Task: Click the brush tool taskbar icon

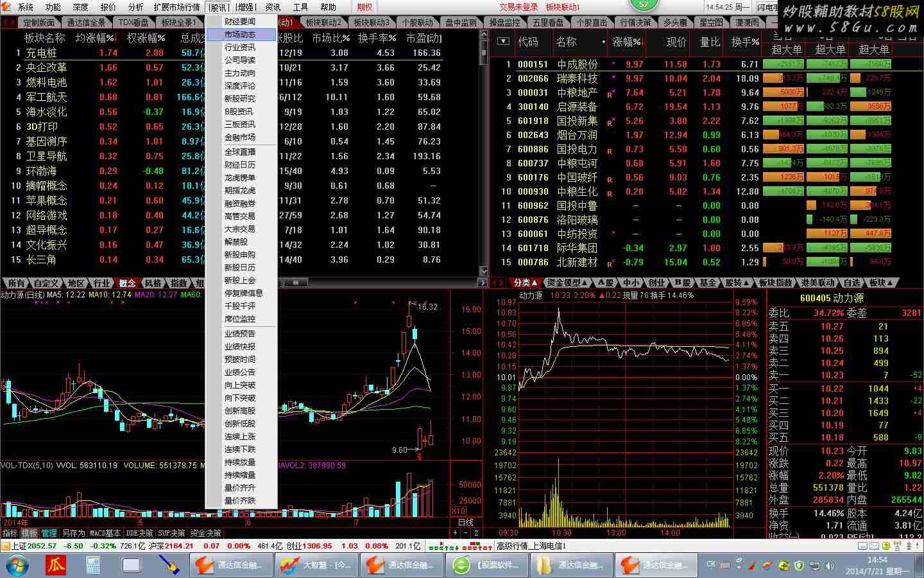Action: coord(169,566)
